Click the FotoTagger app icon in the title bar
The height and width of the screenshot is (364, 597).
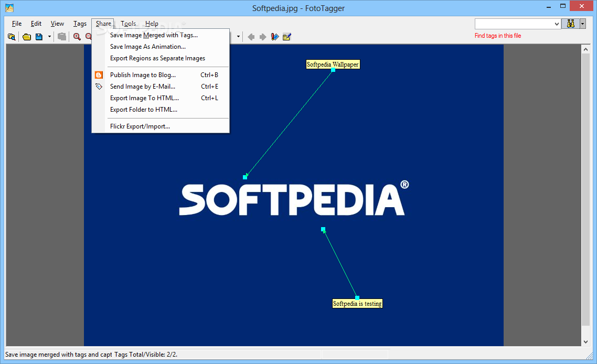(9, 8)
